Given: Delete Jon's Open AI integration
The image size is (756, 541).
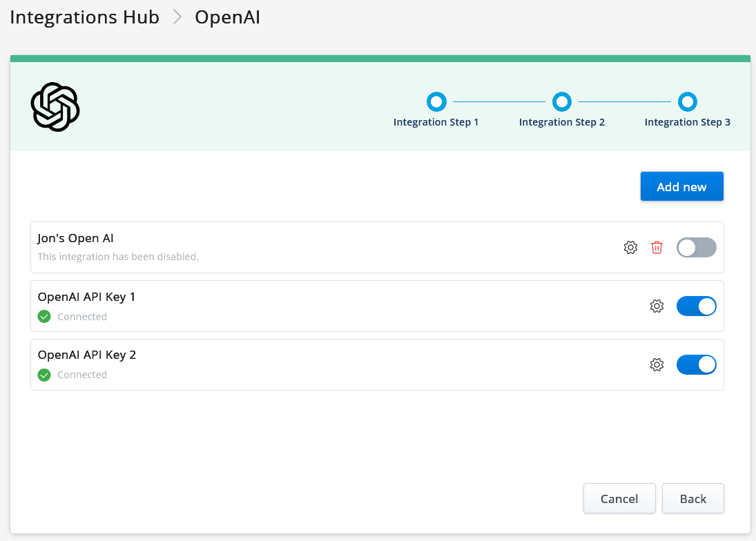Looking at the screenshot, I should [657, 247].
